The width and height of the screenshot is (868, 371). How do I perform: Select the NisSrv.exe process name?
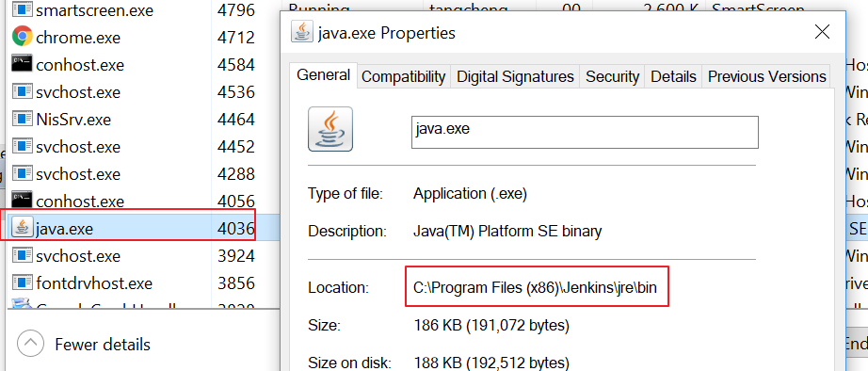(73, 119)
